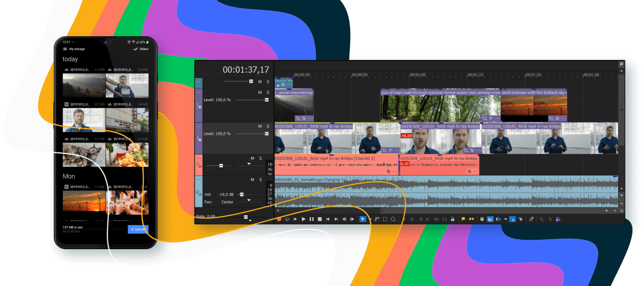Solo audio track 5 with its S button

pos(260,180)
